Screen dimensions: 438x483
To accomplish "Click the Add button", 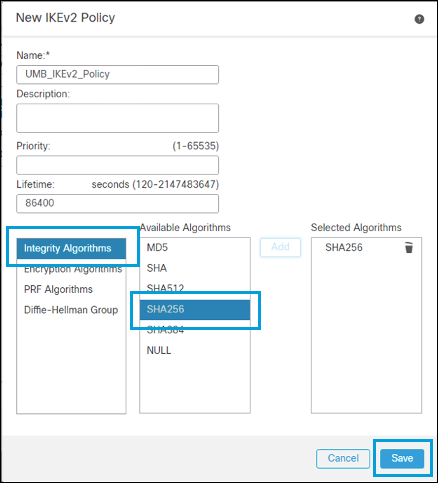I will (280, 247).
